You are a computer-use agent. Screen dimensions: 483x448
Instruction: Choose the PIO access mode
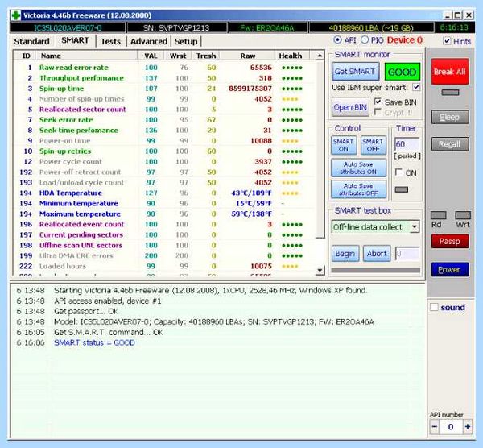tap(365, 39)
